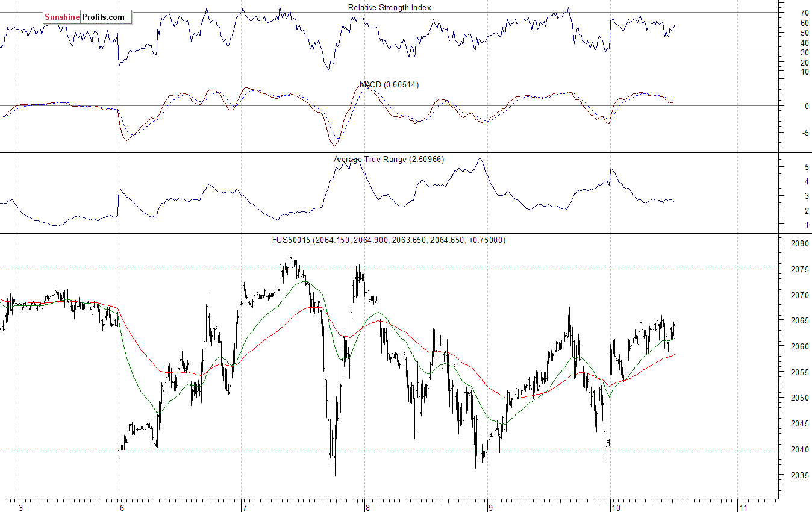
Task: Select the Relative Strength Index title
Action: click(x=390, y=8)
